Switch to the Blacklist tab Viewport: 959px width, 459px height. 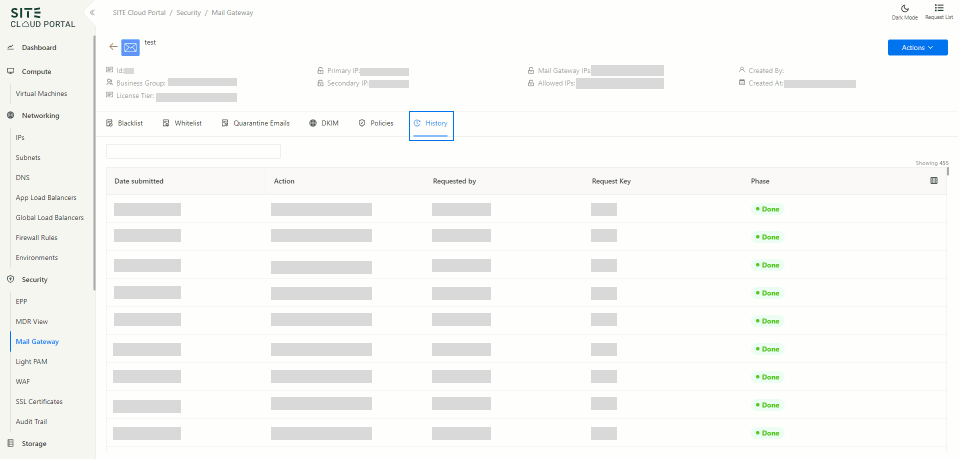click(125, 123)
